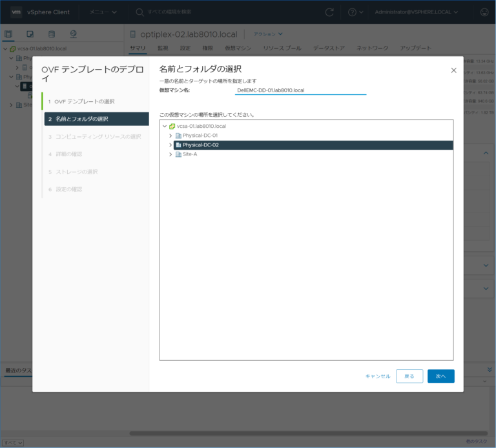Click the 仮想マシン名 input field

click(x=300, y=90)
